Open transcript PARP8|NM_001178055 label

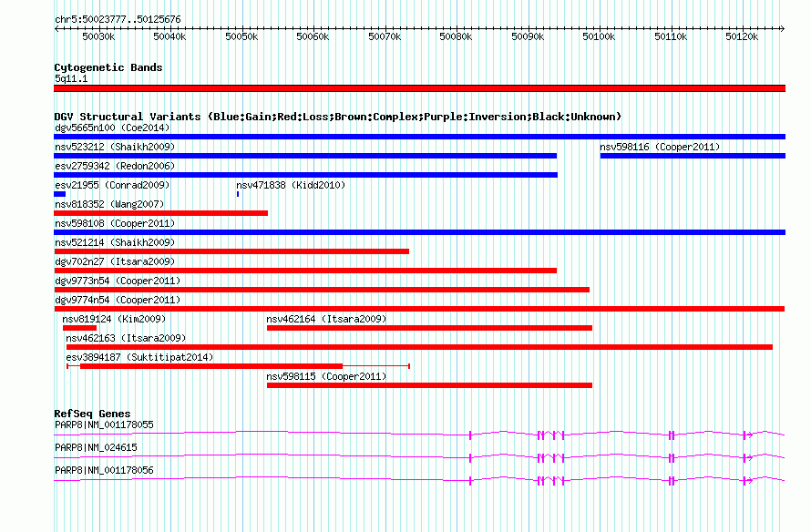[x=104, y=425]
